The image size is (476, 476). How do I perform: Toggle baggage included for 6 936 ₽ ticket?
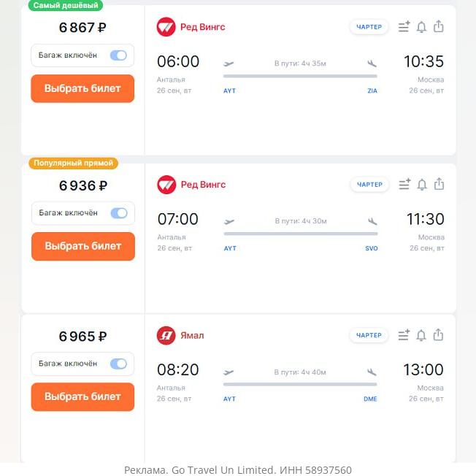(x=119, y=213)
